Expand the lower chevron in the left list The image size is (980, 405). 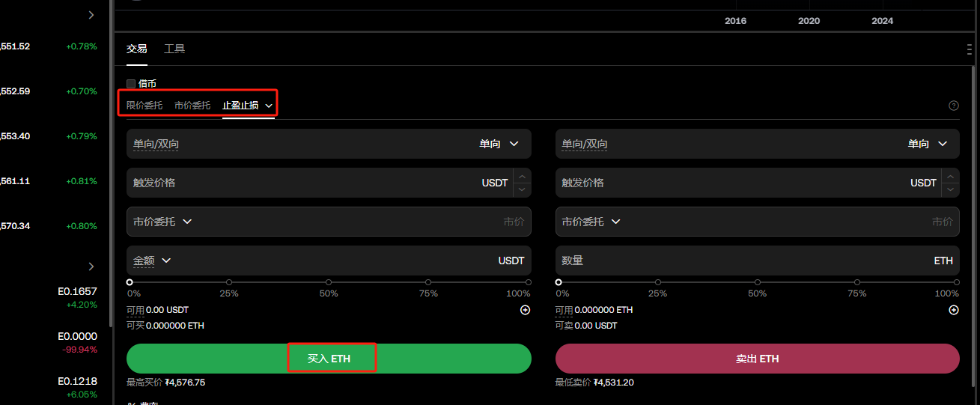coord(91,267)
